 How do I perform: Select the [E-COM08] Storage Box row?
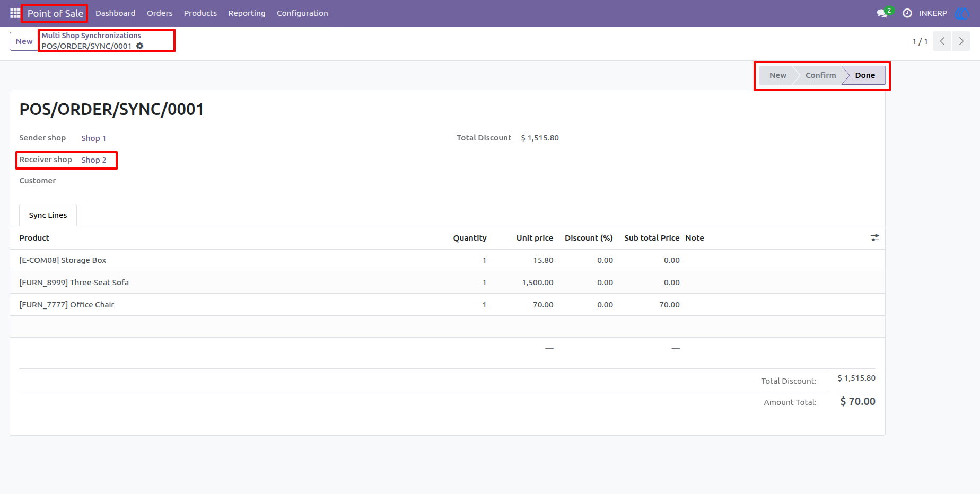click(x=447, y=260)
